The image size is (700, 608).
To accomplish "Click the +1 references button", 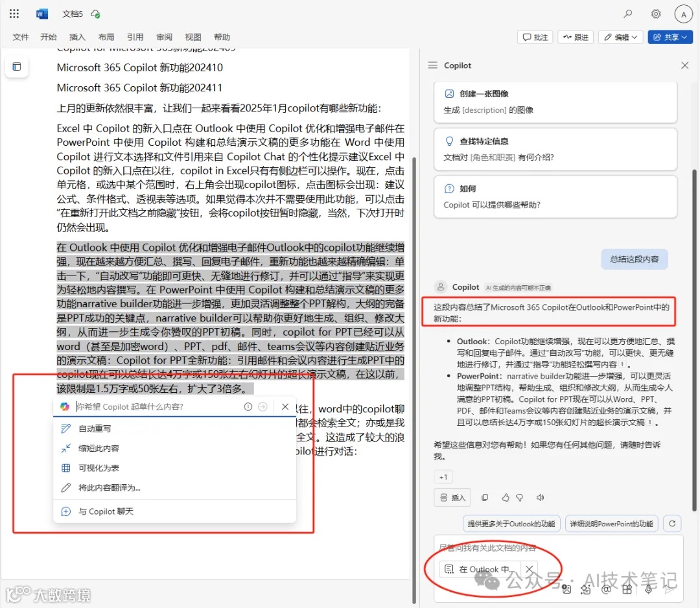I will click(443, 477).
